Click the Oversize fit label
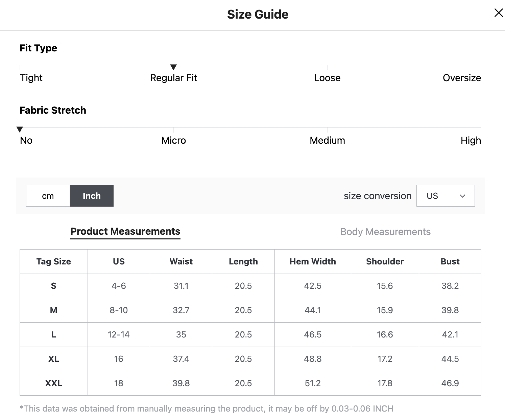Image resolution: width=505 pixels, height=420 pixels. click(x=461, y=78)
